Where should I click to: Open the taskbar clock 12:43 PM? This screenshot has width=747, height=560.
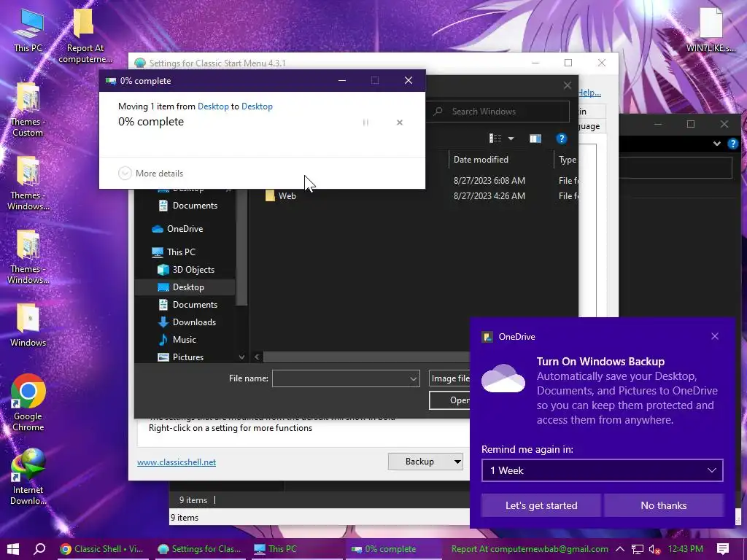tap(686, 549)
